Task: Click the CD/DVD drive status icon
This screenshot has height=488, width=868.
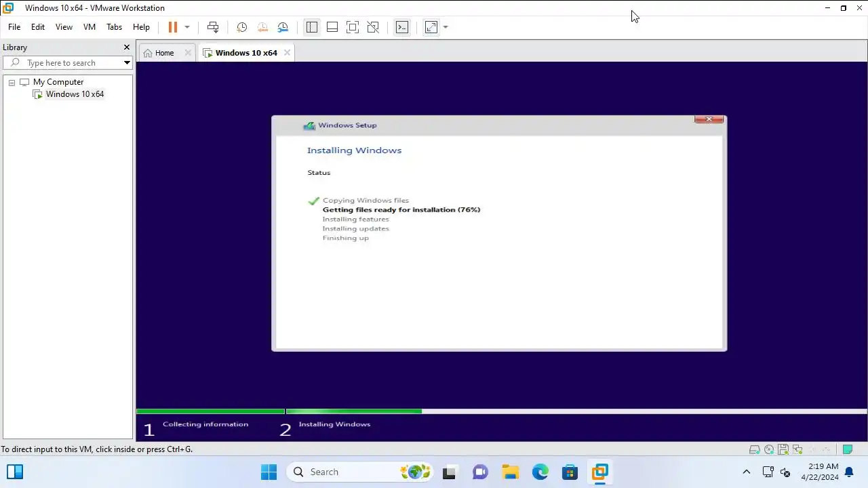Action: [769, 449]
